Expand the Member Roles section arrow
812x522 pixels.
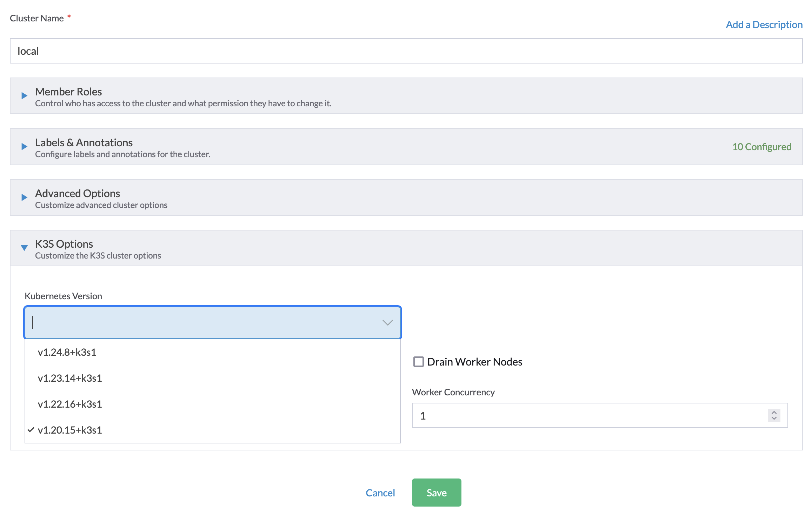pos(24,95)
